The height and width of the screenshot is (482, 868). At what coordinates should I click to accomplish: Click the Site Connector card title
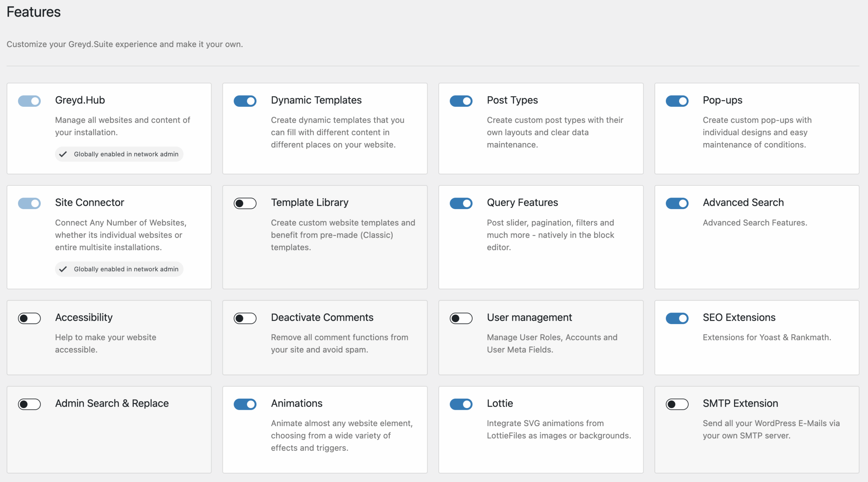(x=90, y=203)
